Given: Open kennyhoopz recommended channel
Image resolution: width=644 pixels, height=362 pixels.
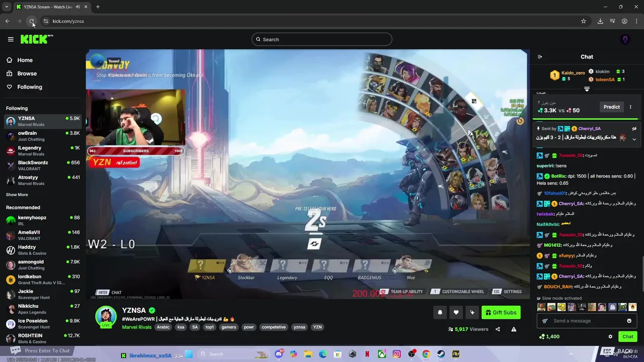Looking at the screenshot, I should (42, 220).
